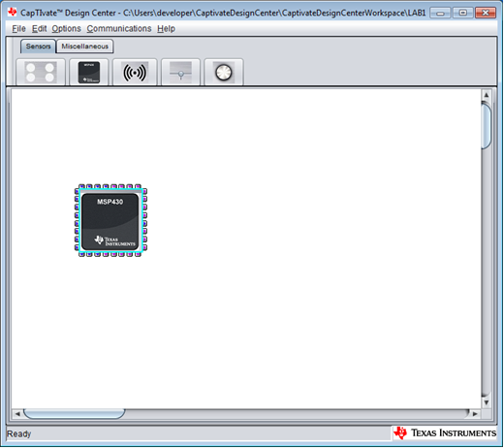Select the MSP430 controller toolbar icon

pyautogui.click(x=89, y=72)
